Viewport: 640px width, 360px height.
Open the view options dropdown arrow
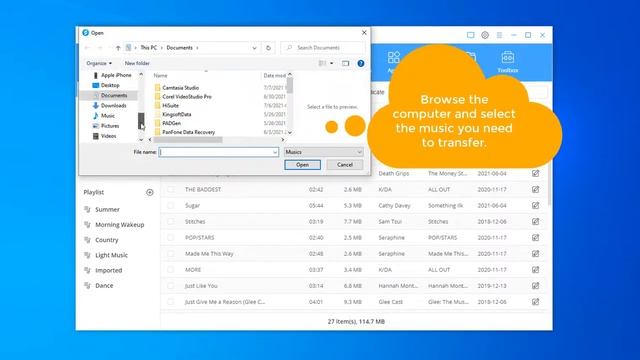click(x=331, y=63)
